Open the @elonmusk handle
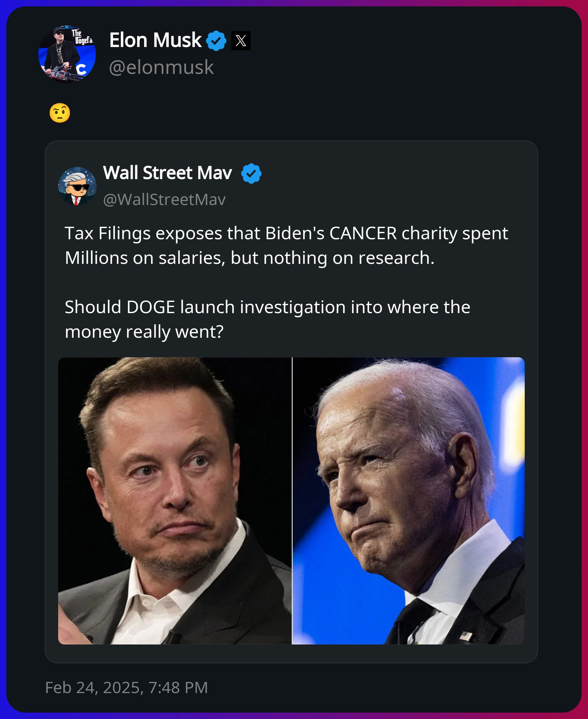The height and width of the screenshot is (719, 588). click(161, 67)
